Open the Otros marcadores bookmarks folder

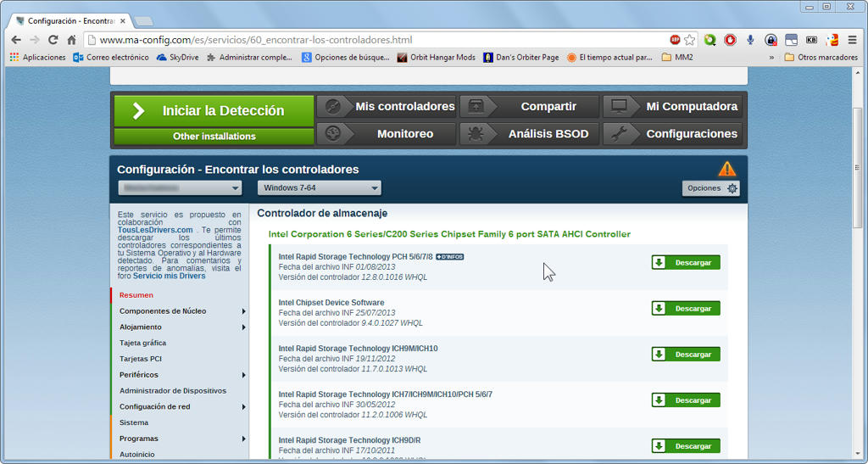(x=821, y=57)
